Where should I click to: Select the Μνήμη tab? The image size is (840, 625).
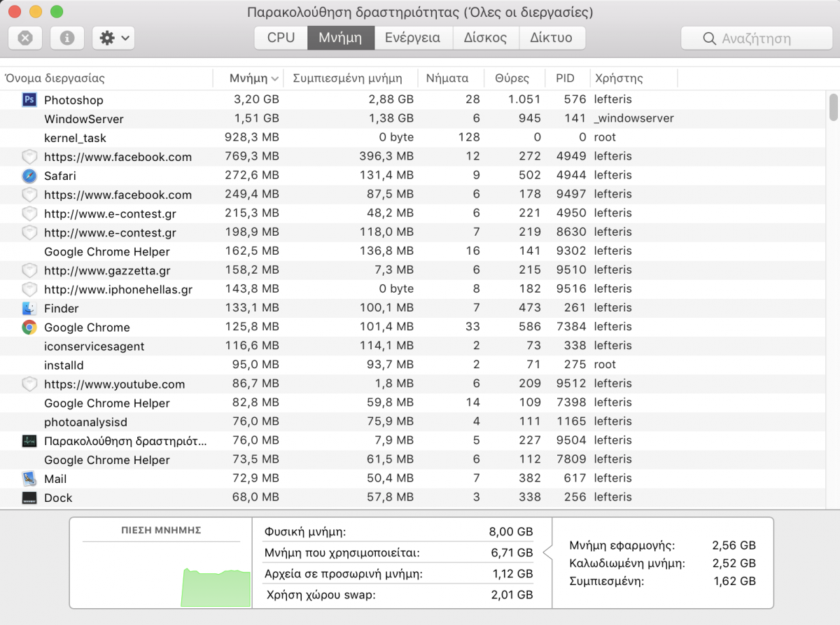coord(339,38)
